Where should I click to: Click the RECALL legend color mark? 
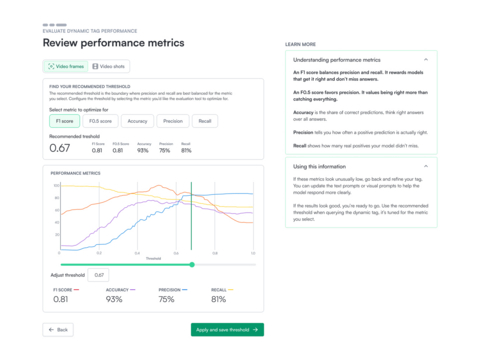click(x=231, y=290)
